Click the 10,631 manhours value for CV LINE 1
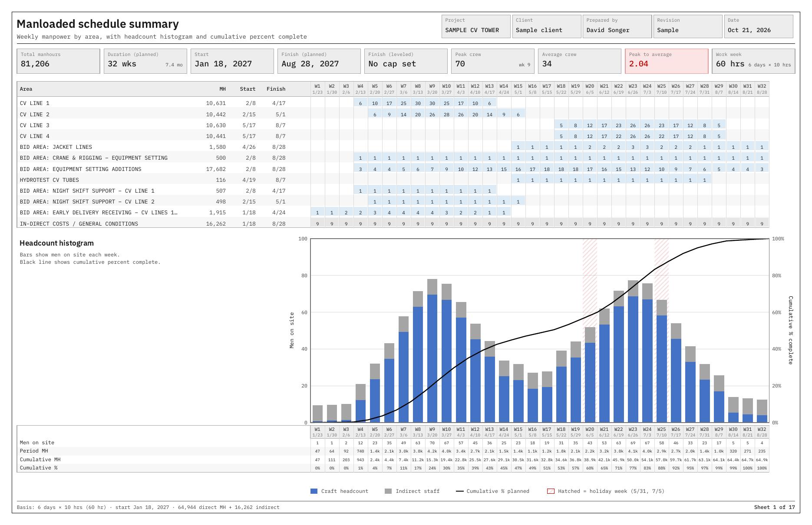Image resolution: width=812 pixels, height=525 pixels. coord(216,103)
